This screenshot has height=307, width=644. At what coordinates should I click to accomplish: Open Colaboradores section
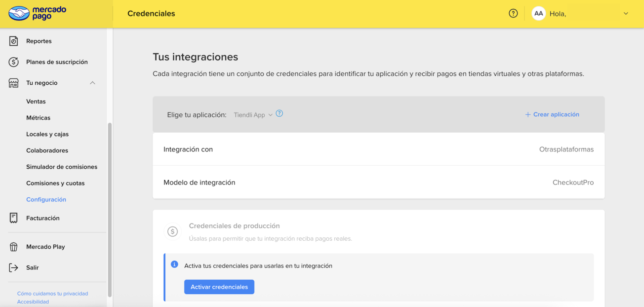[47, 151]
